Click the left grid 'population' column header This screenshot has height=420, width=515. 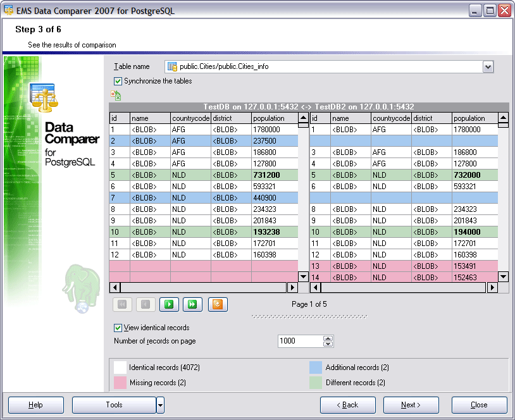pos(275,118)
